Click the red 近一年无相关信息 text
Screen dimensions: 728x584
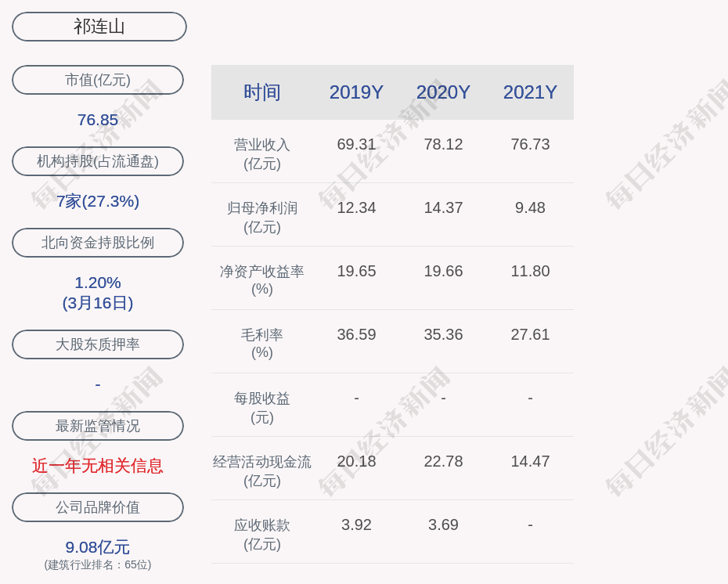click(x=98, y=466)
